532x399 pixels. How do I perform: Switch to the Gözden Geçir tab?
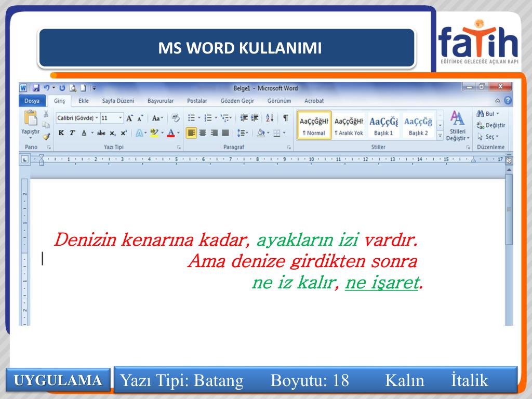tap(237, 101)
